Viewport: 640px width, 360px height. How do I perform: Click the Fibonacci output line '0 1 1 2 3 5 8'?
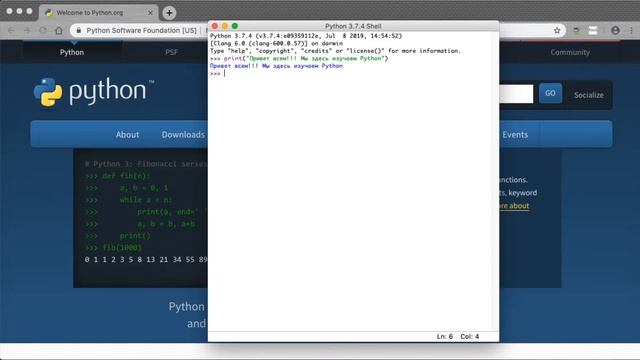coord(146,260)
